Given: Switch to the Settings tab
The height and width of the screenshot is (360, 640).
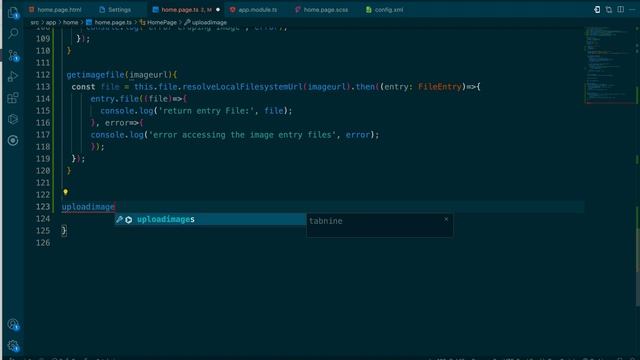Looking at the screenshot, I should 116,9.
